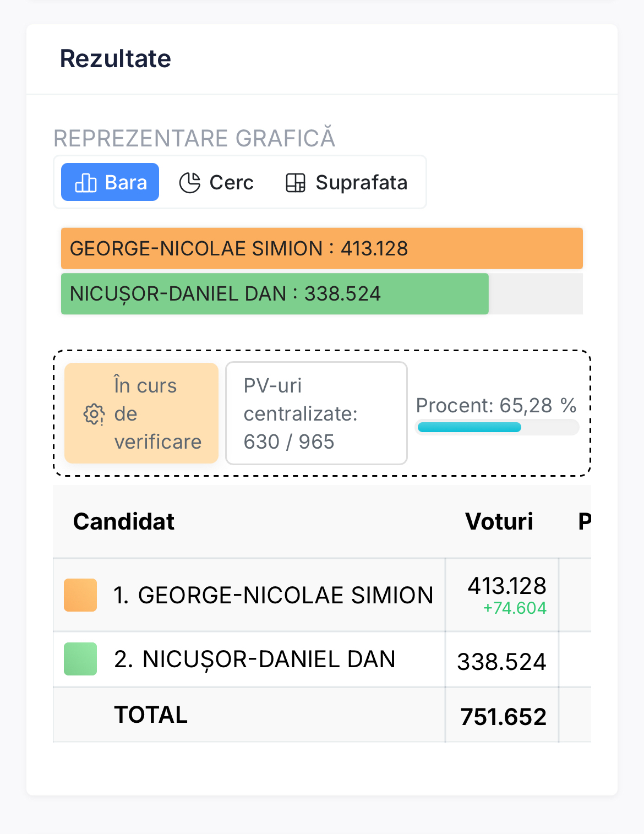The height and width of the screenshot is (834, 644).
Task: Click the gear icon beside În curs de verificare
Action: pos(94,414)
